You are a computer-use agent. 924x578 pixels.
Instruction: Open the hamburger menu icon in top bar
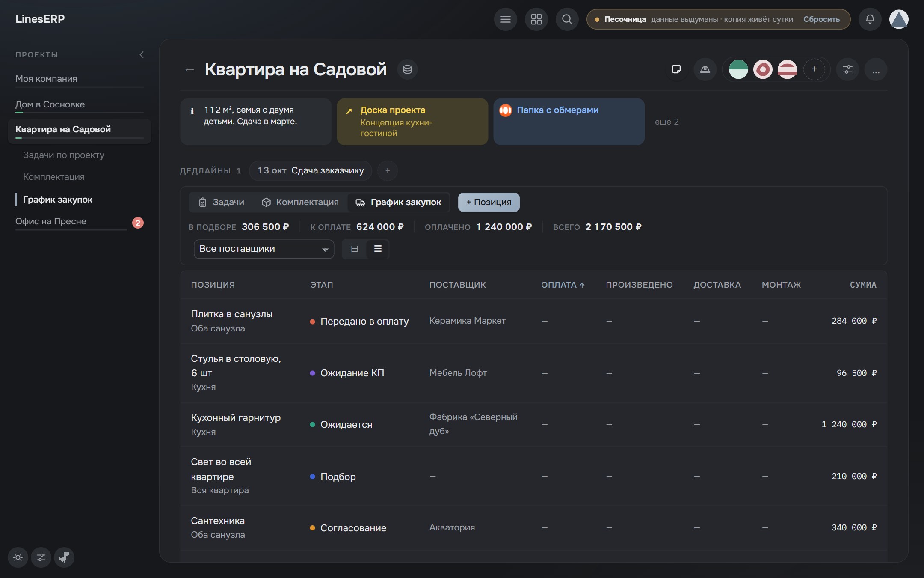[505, 19]
